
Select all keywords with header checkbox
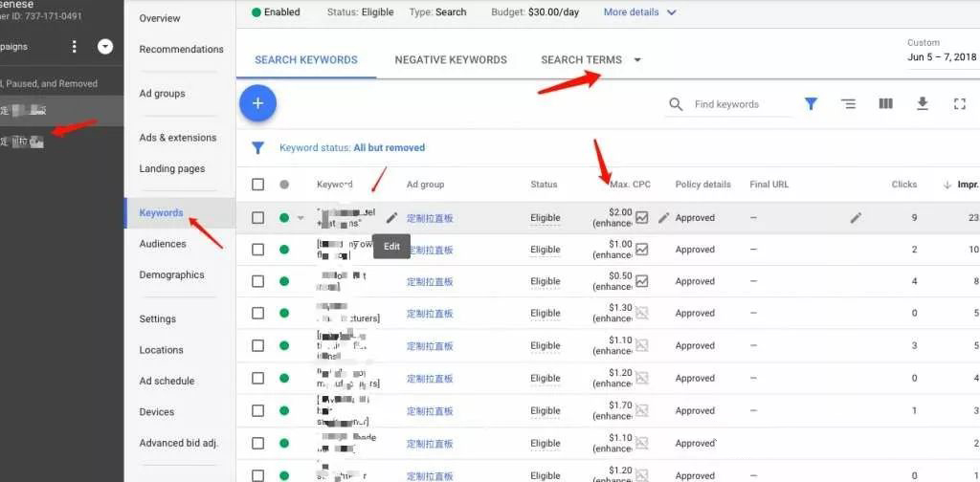coord(257,185)
